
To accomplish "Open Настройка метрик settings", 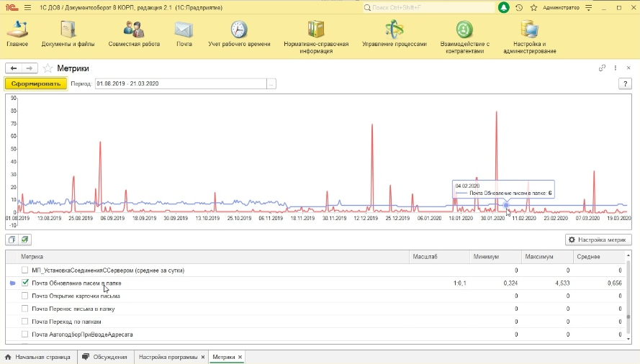I will click(598, 240).
